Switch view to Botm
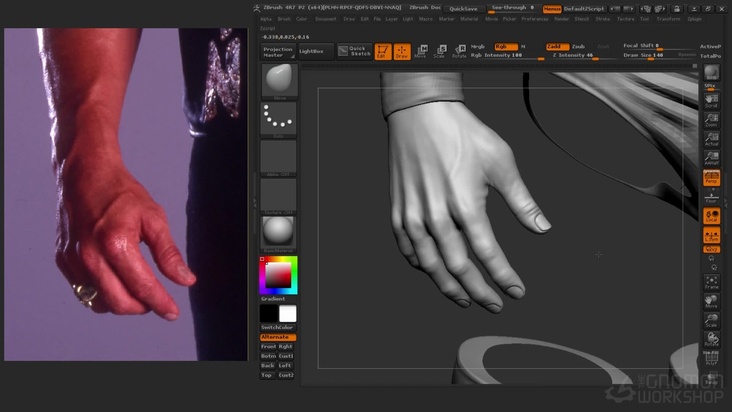732x412 pixels. (268, 356)
